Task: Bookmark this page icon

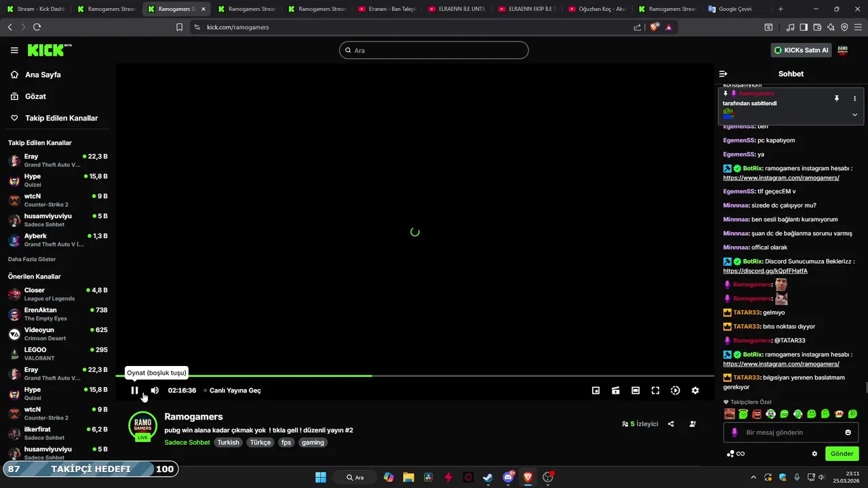Action: click(179, 27)
